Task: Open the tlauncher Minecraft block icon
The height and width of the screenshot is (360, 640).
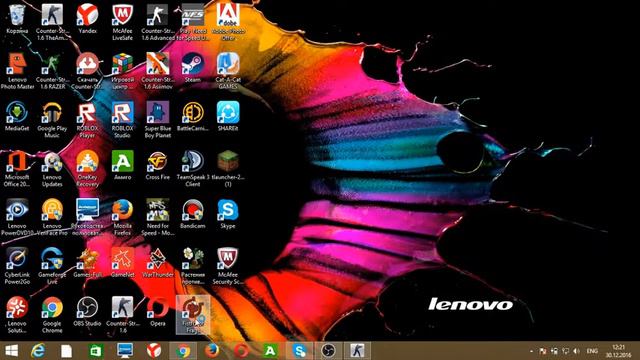Action: pyautogui.click(x=228, y=169)
